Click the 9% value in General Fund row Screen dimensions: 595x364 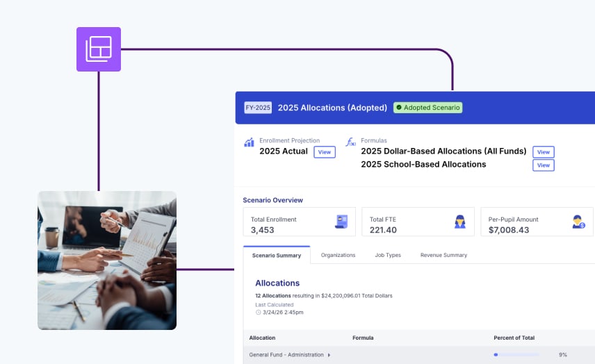[x=563, y=355]
